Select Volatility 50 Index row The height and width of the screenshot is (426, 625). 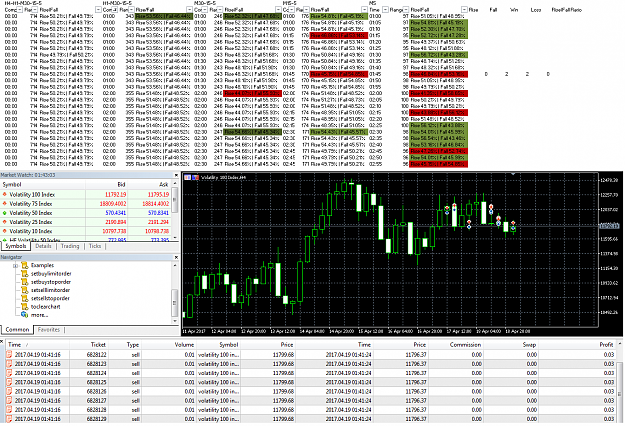86,213
